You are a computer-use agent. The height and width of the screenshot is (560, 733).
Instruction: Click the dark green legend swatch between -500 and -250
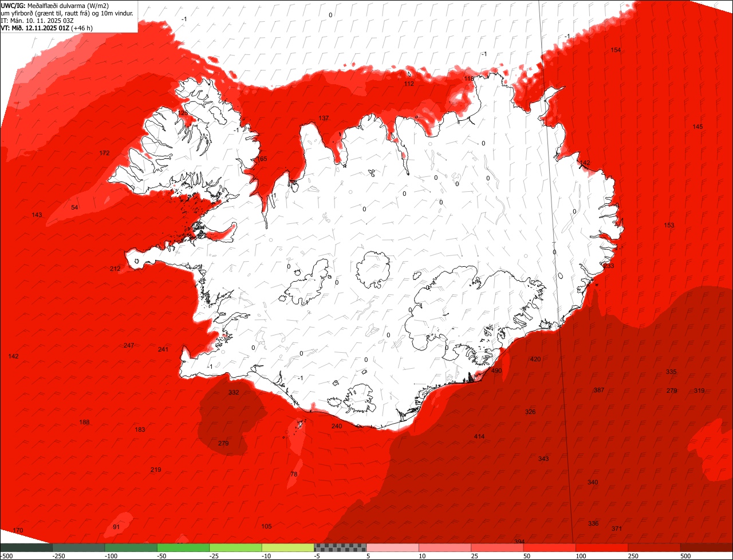[x=26, y=547]
